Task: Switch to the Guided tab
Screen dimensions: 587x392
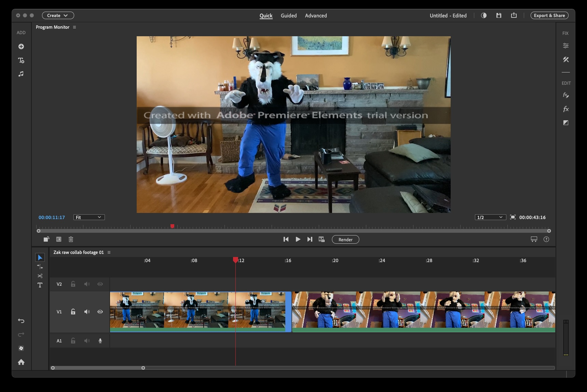Action: click(289, 15)
